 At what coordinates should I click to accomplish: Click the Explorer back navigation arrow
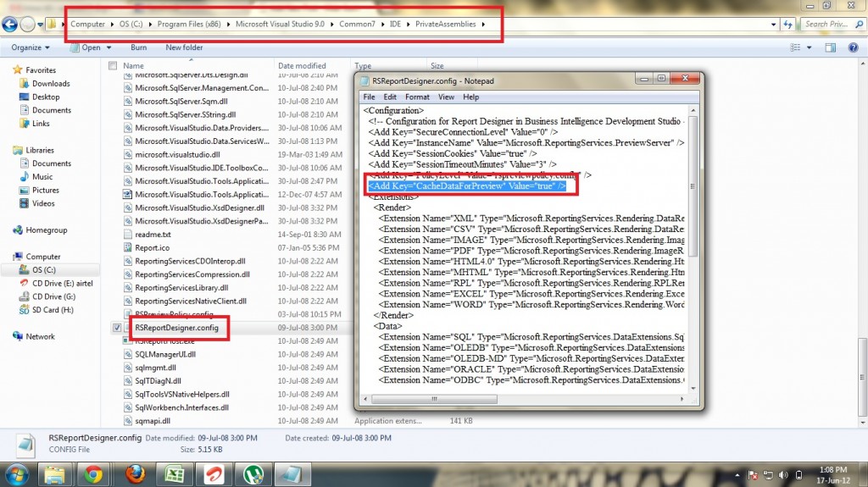coord(11,24)
